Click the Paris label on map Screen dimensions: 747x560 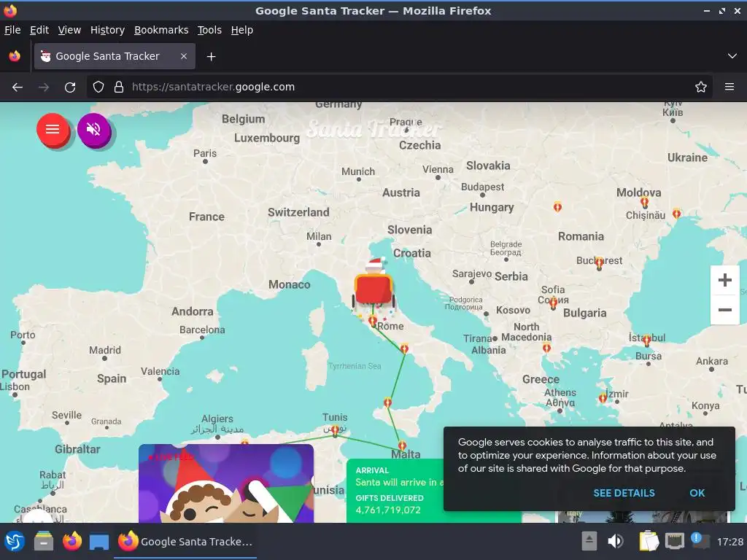click(205, 153)
